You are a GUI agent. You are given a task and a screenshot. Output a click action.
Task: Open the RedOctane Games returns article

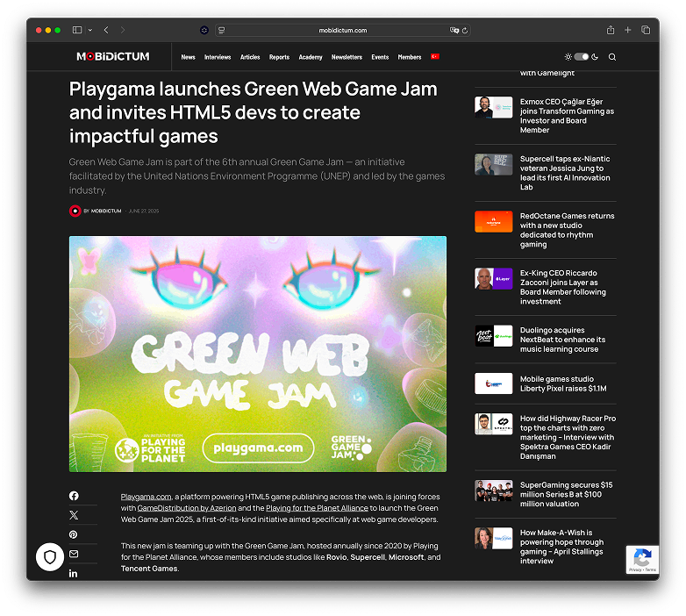[x=567, y=230]
